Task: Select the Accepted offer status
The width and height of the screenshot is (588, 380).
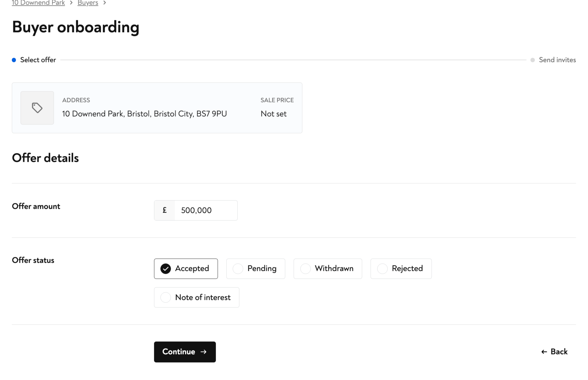Action: (x=186, y=269)
